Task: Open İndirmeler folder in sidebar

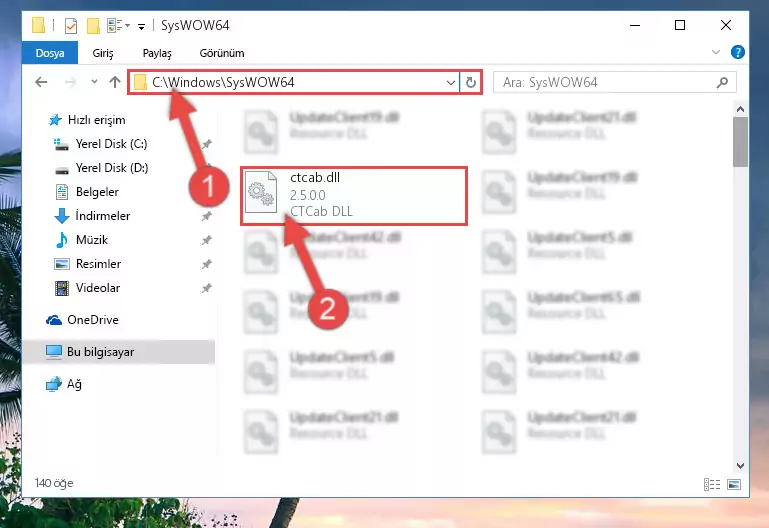Action: point(92,216)
